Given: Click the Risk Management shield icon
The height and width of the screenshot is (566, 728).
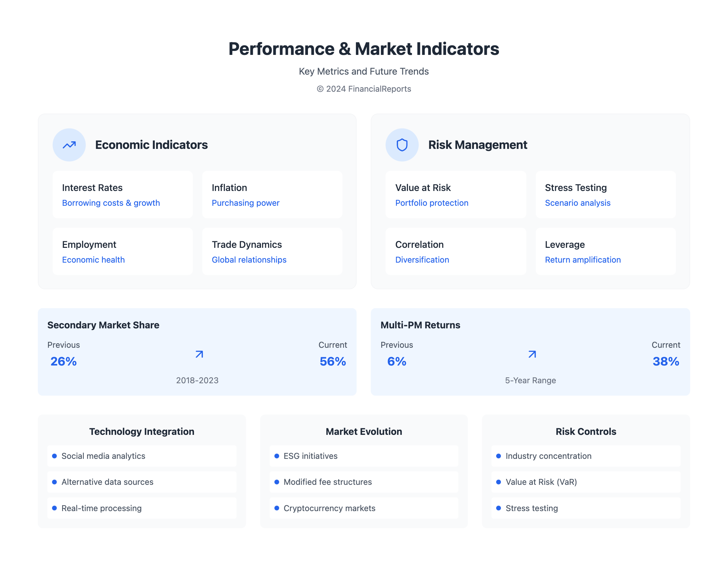Looking at the screenshot, I should tap(402, 145).
